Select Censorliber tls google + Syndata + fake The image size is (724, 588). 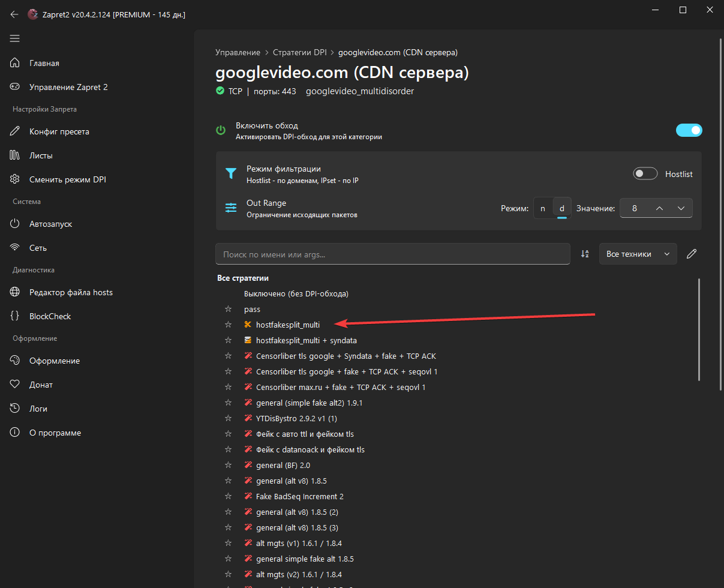[x=346, y=356]
